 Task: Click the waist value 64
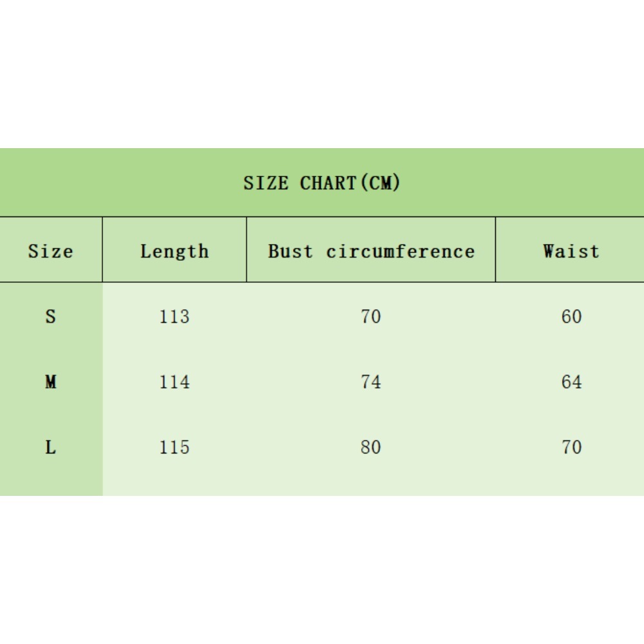[571, 383]
